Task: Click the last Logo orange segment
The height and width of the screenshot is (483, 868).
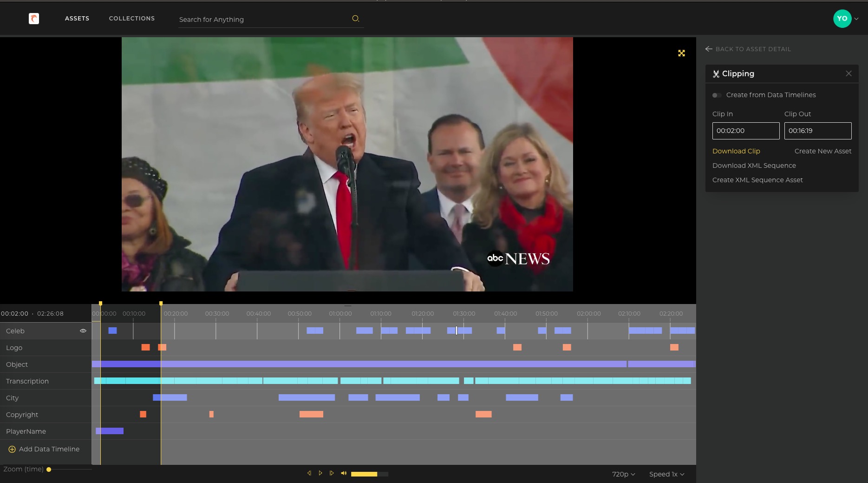Action: (x=674, y=347)
